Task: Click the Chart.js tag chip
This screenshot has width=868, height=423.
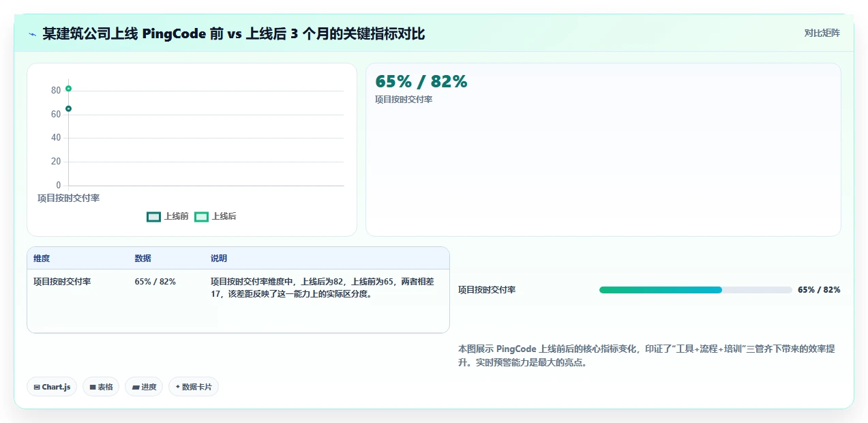Action: (x=52, y=387)
